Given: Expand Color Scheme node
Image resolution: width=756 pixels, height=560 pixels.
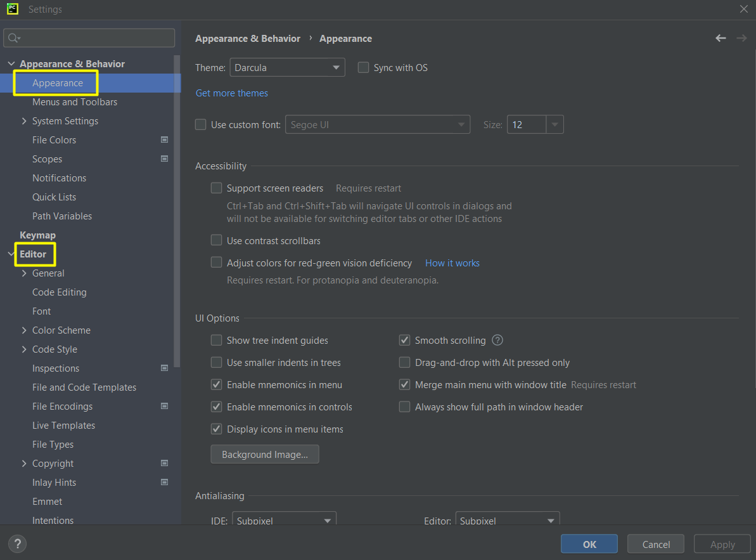Looking at the screenshot, I should coord(24,330).
